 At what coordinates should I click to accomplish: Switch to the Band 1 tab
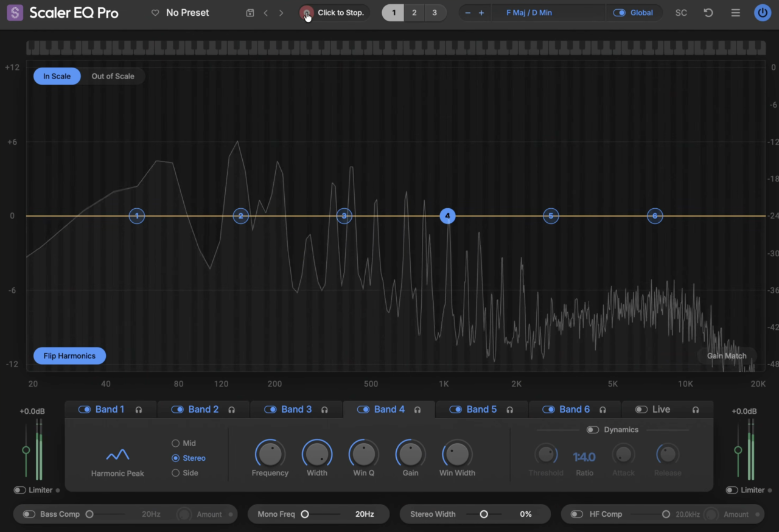[110, 410]
